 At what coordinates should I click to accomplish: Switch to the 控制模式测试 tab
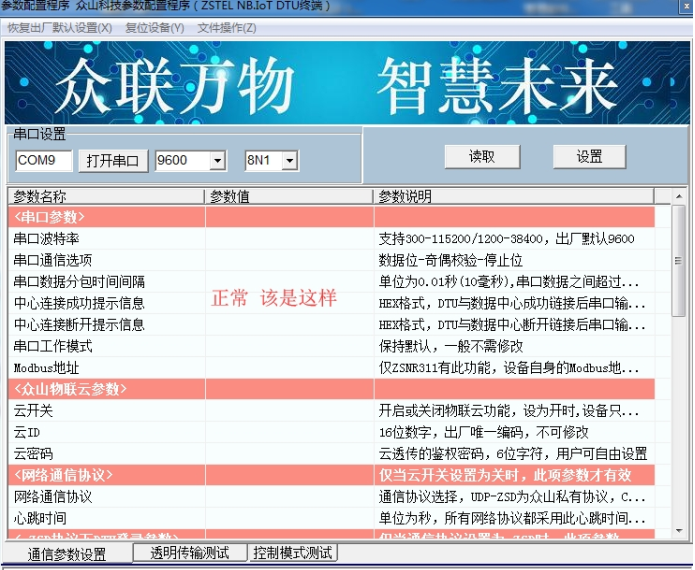[x=293, y=553]
